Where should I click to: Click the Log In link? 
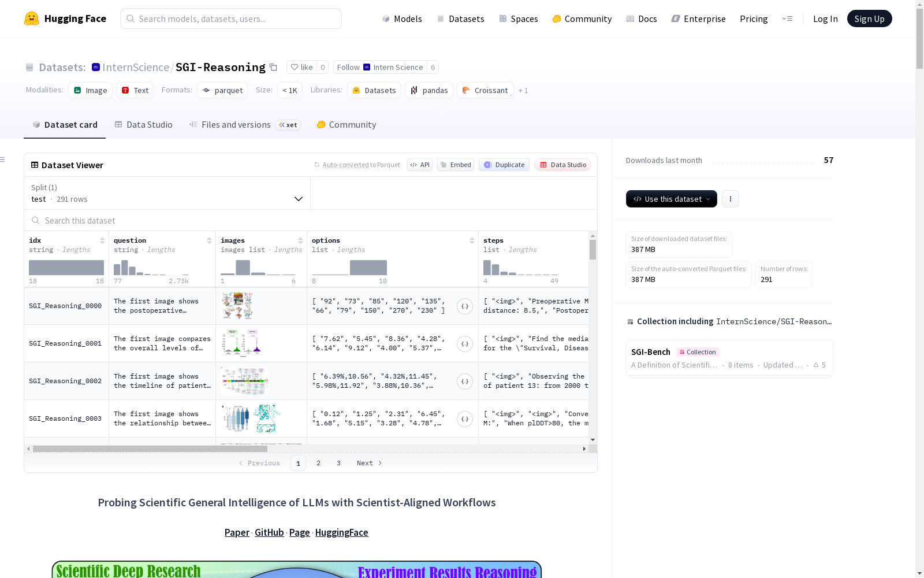pos(825,18)
